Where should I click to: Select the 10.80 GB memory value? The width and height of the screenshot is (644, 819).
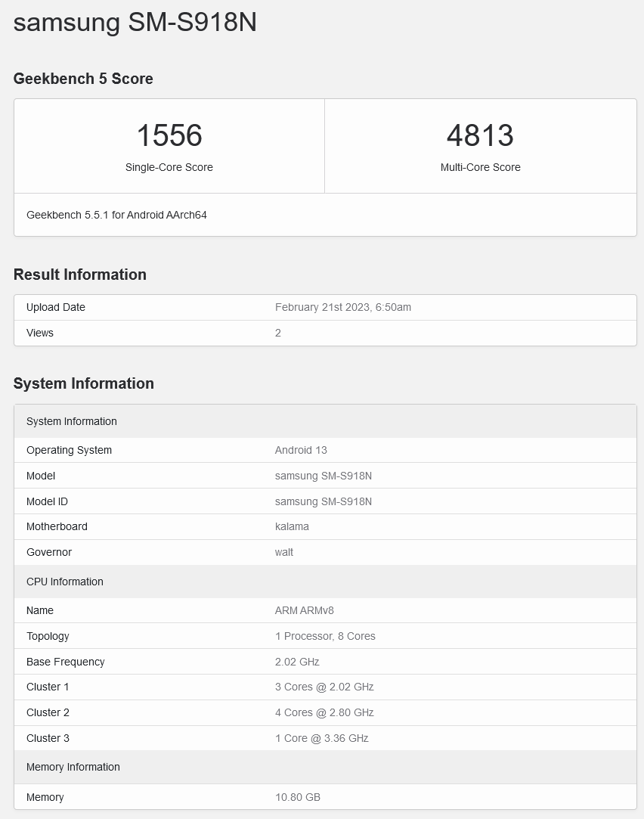pyautogui.click(x=298, y=797)
